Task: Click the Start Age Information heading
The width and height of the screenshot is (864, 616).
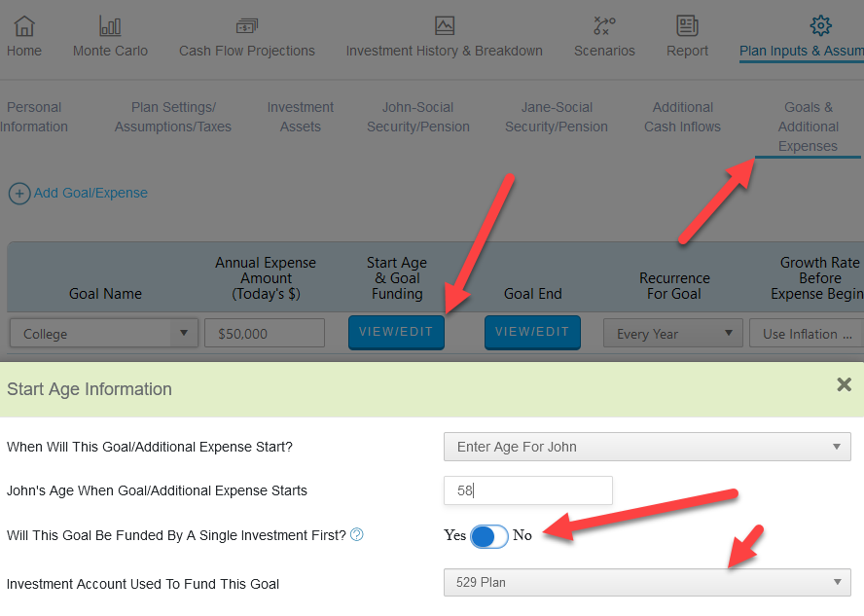Action: coord(90,389)
